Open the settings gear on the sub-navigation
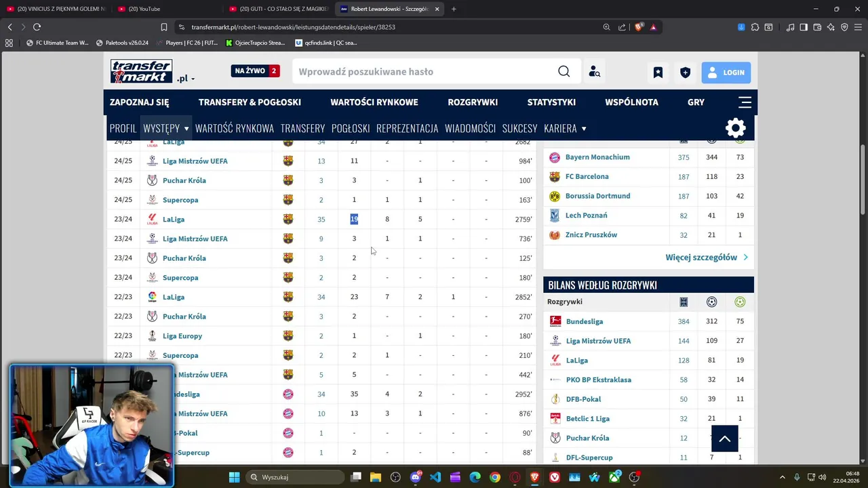This screenshot has height=488, width=868. pyautogui.click(x=736, y=128)
